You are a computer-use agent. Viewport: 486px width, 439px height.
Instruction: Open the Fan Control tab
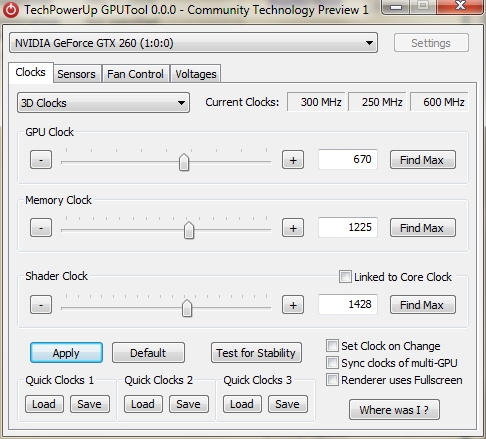coord(135,74)
